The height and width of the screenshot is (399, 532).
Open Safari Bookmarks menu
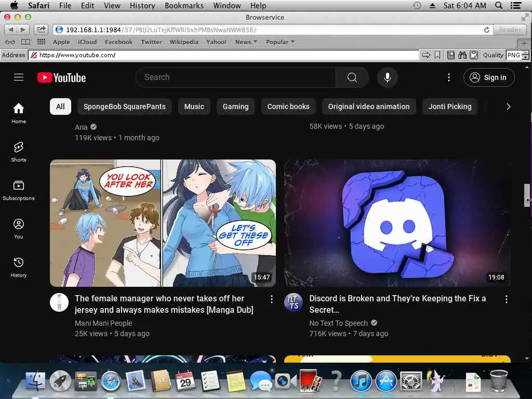[x=184, y=6]
